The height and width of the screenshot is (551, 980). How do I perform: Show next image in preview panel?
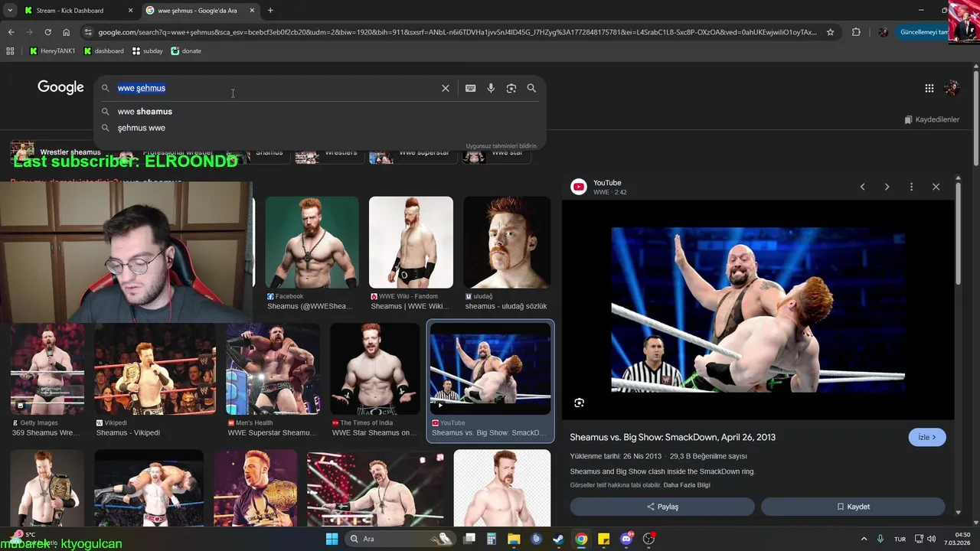click(887, 187)
